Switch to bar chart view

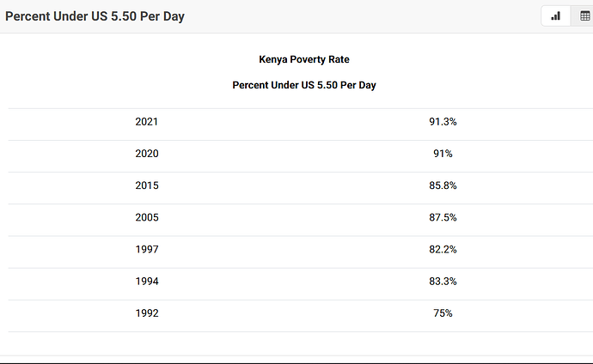(556, 16)
